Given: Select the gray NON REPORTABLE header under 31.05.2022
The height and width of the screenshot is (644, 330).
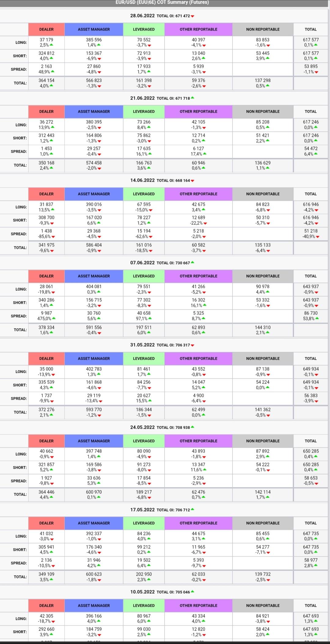Looking at the screenshot, I should pyautogui.click(x=263, y=358).
